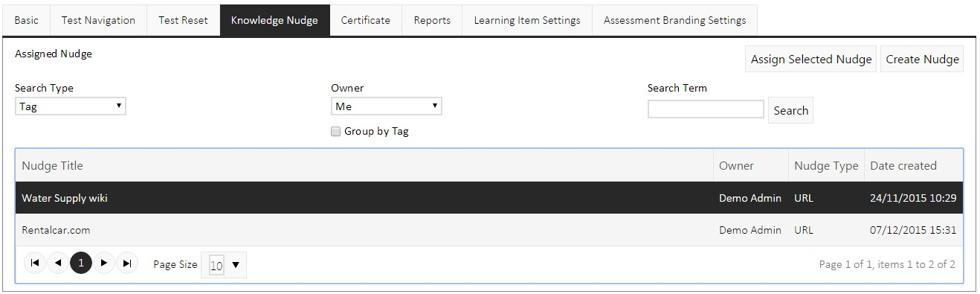The width and height of the screenshot is (980, 294).
Task: Go to previous page arrow icon
Action: coord(58,263)
